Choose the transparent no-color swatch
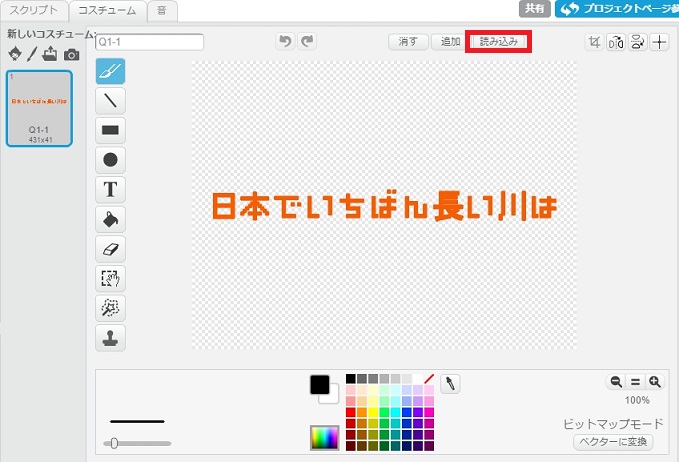Viewport: 679px width, 462px height. [429, 379]
